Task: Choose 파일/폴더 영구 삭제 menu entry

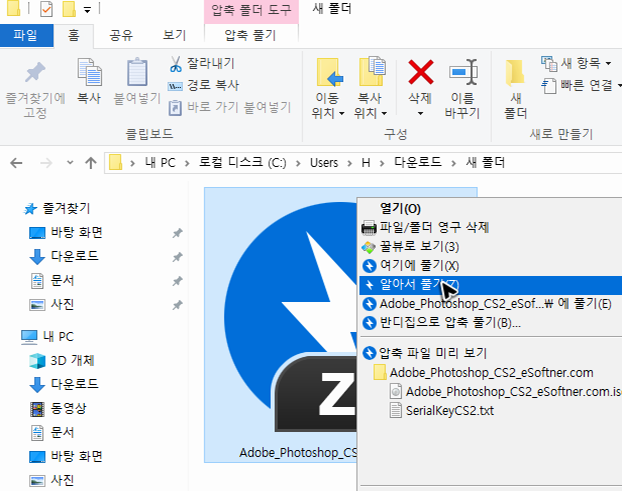Action: [x=490, y=227]
